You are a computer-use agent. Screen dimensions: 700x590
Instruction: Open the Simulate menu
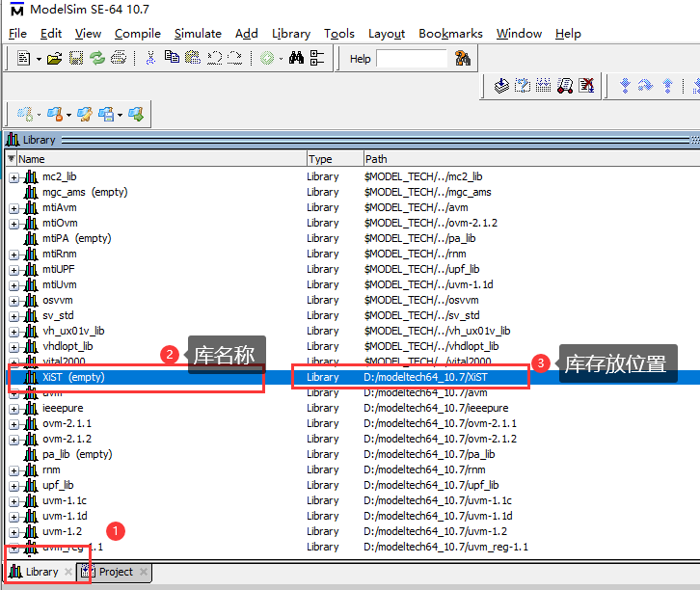tap(198, 34)
